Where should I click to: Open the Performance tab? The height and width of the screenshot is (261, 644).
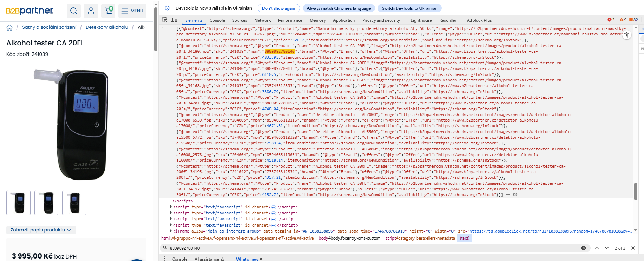[x=290, y=20]
